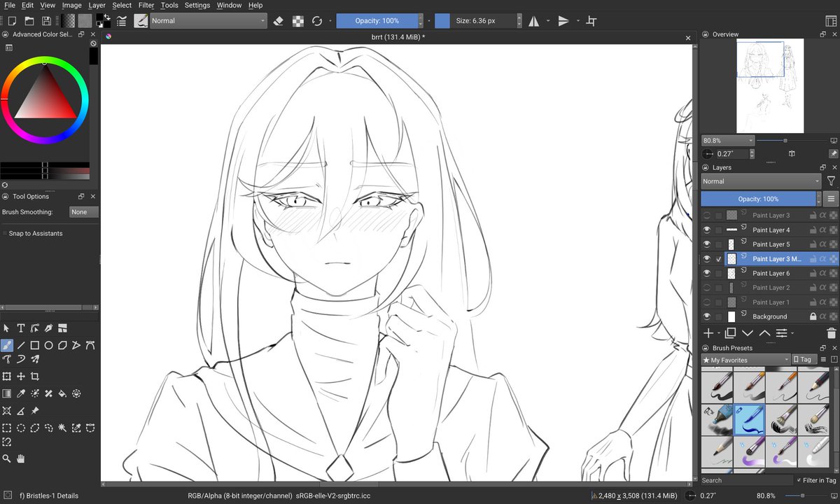Toggle Eraser mode in toolbar

point(279,21)
